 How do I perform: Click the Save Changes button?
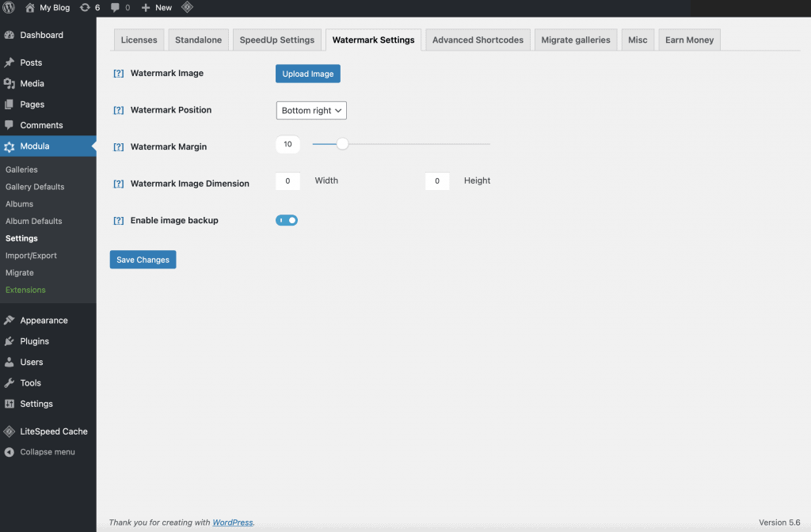coord(143,260)
